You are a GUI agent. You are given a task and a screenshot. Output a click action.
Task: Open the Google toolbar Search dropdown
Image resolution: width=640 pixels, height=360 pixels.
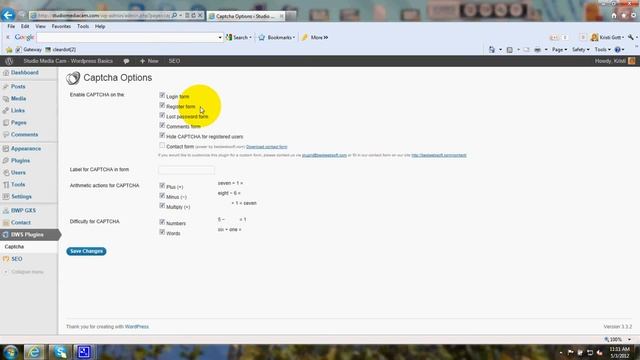pyautogui.click(x=250, y=38)
